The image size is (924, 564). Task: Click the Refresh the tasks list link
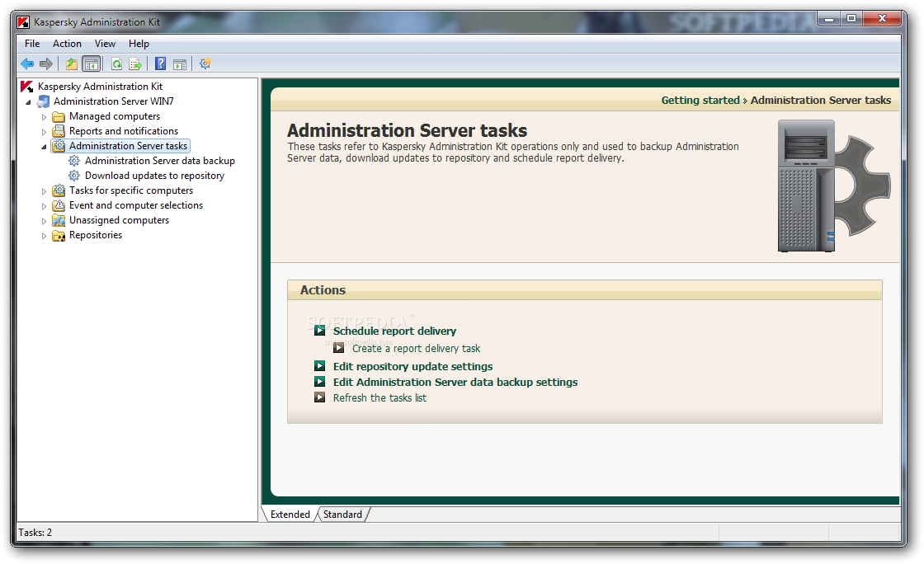click(x=379, y=398)
